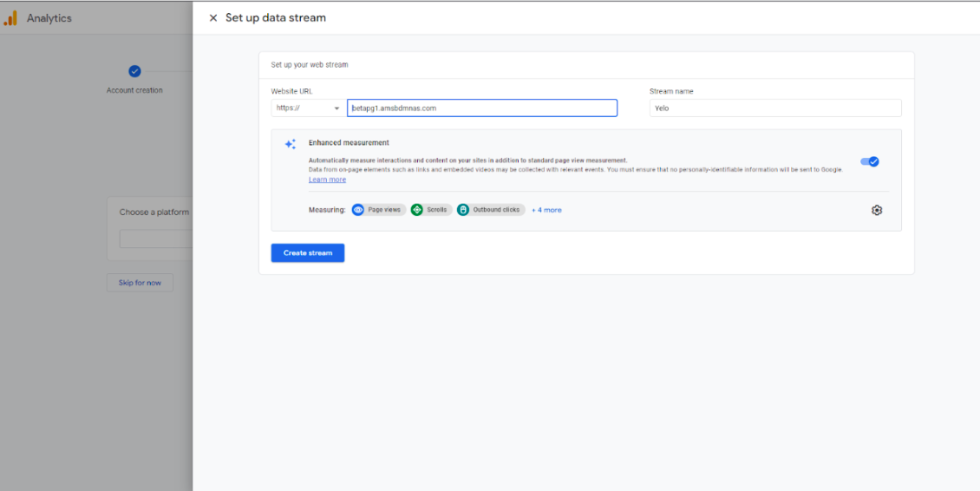Disable the Enhanced measurement toggle
This screenshot has height=491, width=980.
click(x=869, y=161)
